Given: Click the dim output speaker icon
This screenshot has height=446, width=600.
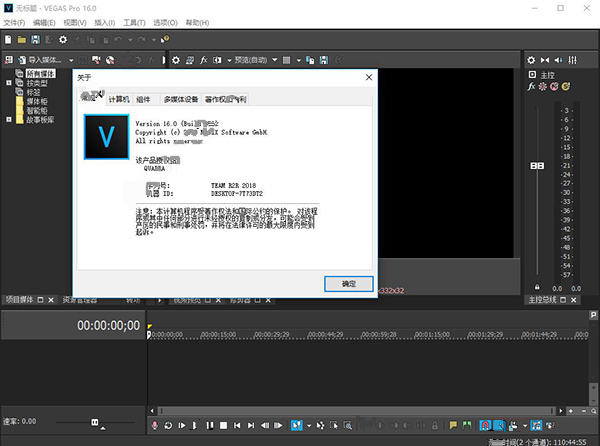Looking at the screenshot, I should point(559,60).
